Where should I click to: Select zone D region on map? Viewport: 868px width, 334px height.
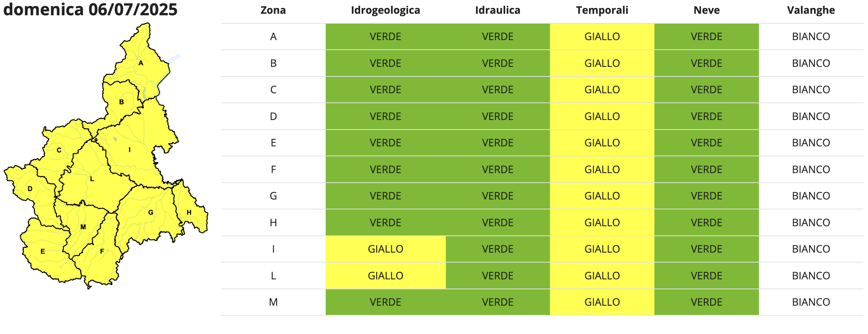(30, 189)
